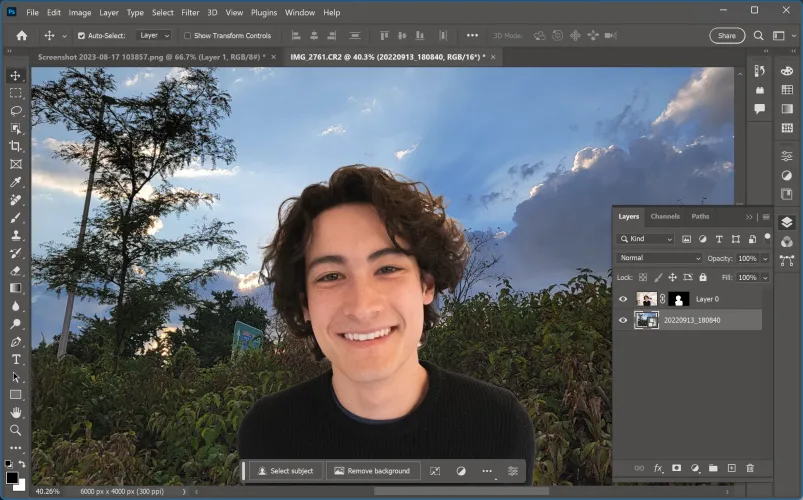
Task: Toggle the Auto-Select checkbox
Action: [82, 35]
